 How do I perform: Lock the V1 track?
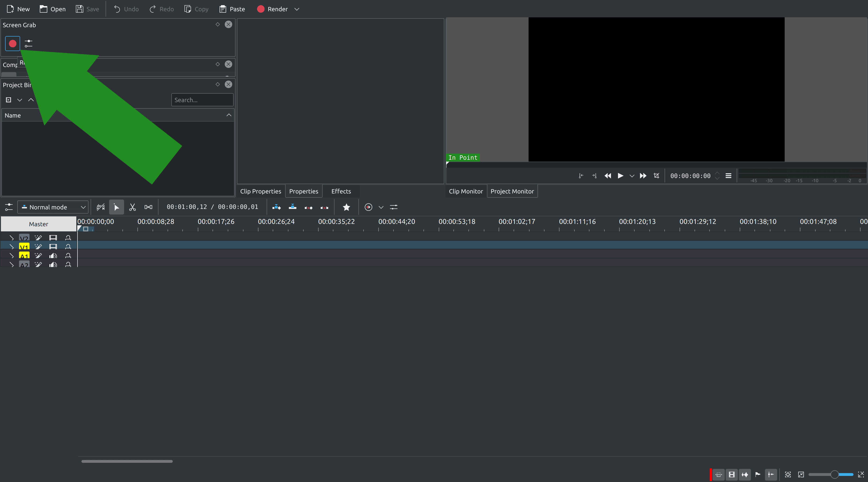(68, 246)
